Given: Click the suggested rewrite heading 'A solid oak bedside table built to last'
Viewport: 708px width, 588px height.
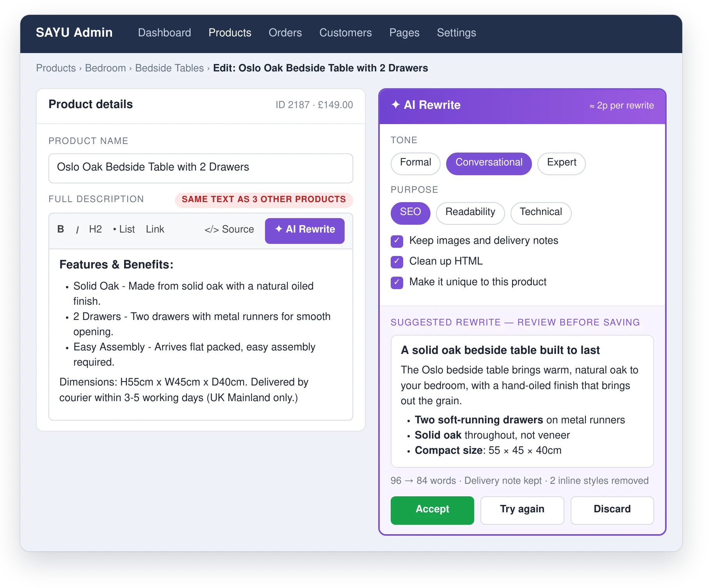Looking at the screenshot, I should 500,350.
